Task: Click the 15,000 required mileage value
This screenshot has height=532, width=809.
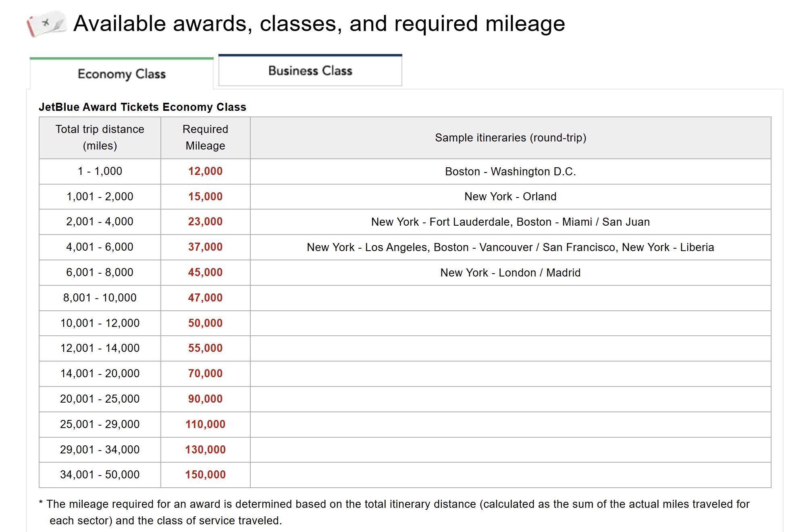Action: (205, 197)
